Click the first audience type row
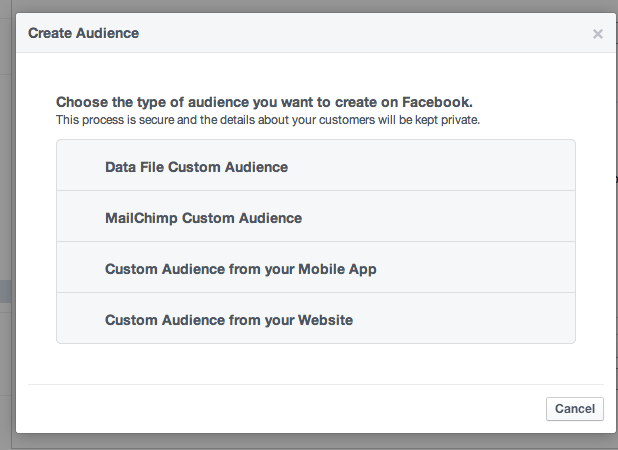The width and height of the screenshot is (618, 450). 316,166
